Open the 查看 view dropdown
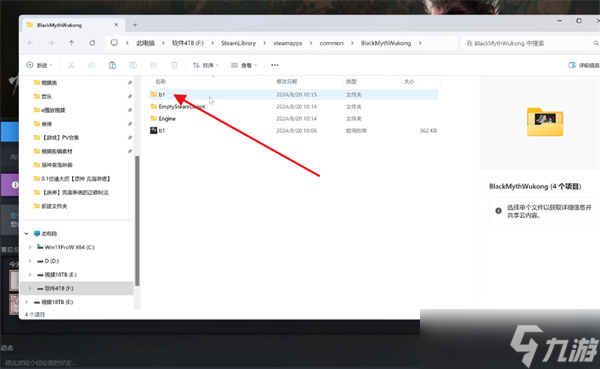The width and height of the screenshot is (600, 369). (244, 65)
